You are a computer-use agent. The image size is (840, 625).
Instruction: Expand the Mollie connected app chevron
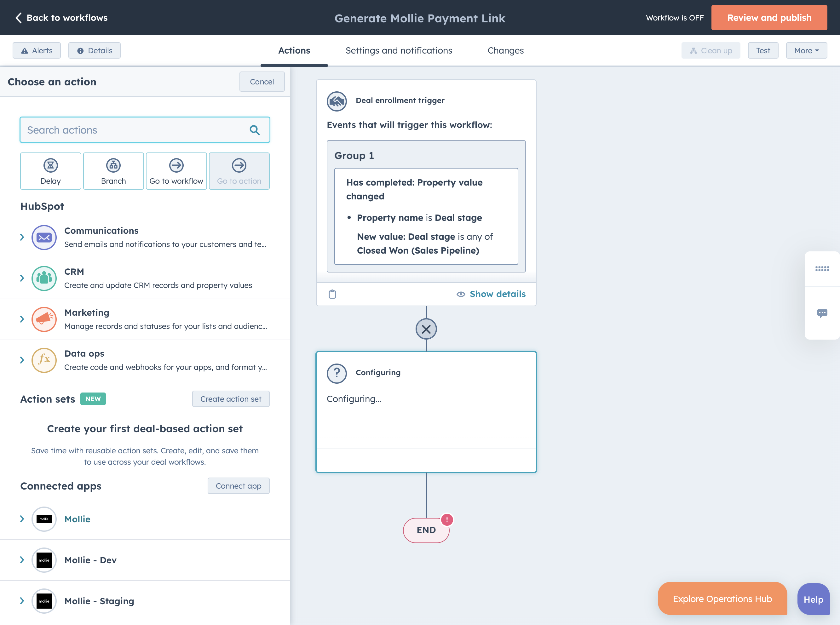(x=22, y=519)
